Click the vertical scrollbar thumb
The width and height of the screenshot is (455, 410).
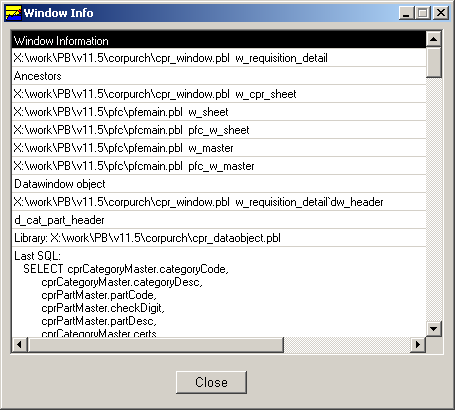[434, 62]
